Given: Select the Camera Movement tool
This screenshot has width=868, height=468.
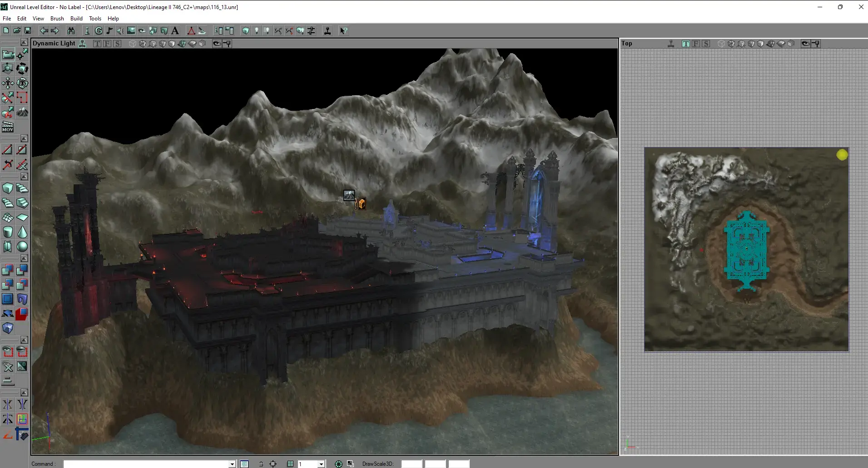Looking at the screenshot, I should coord(8,54).
